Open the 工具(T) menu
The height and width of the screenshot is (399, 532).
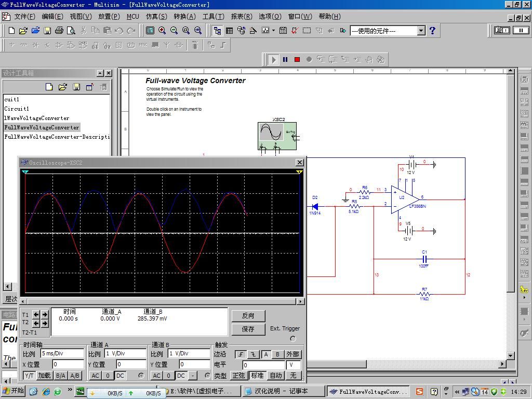(214, 16)
